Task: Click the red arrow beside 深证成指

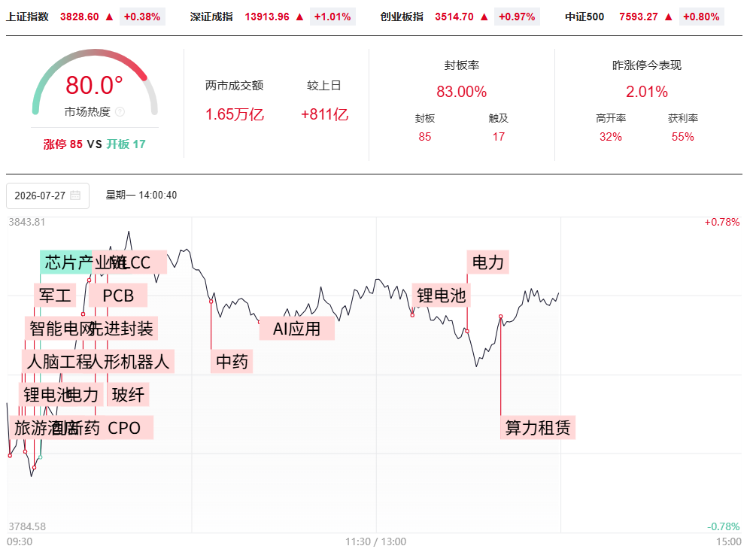Action: (300, 17)
